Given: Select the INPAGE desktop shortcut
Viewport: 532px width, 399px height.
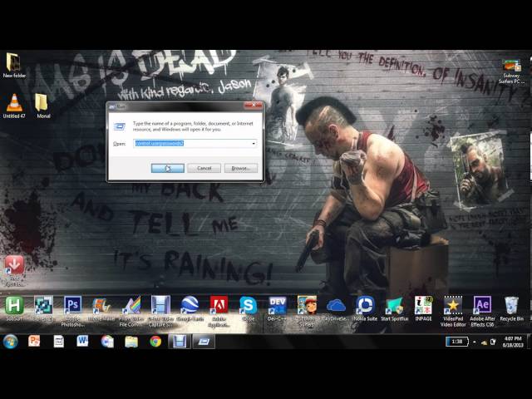Looking at the screenshot, I should [423, 308].
